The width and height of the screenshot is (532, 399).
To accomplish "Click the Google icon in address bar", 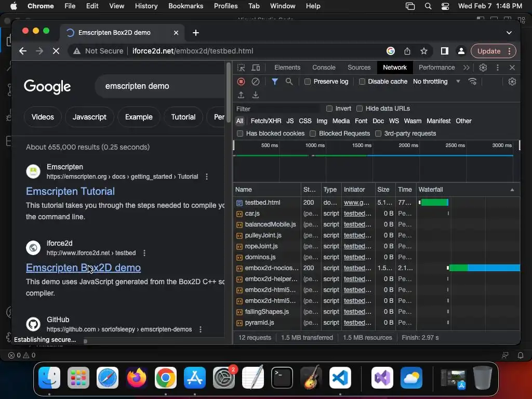I will tap(391, 51).
